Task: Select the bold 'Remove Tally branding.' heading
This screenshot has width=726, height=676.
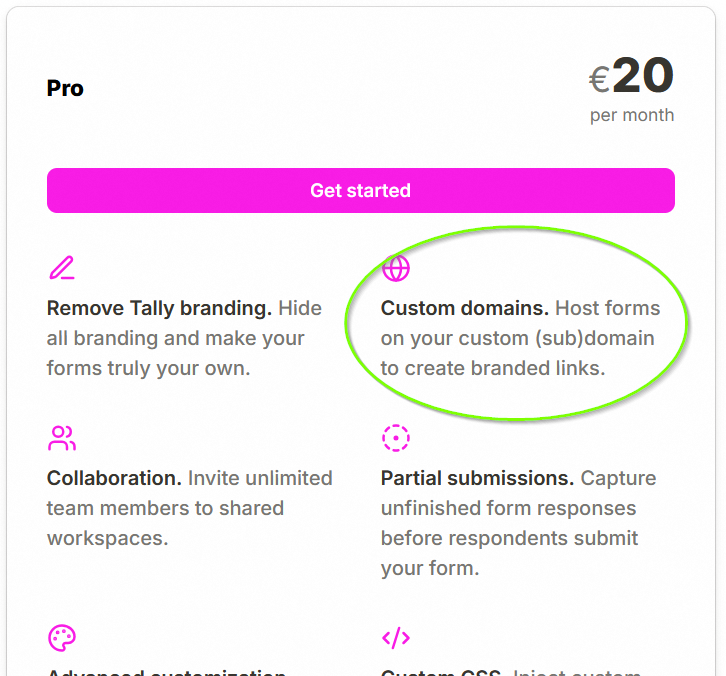Action: 159,308
